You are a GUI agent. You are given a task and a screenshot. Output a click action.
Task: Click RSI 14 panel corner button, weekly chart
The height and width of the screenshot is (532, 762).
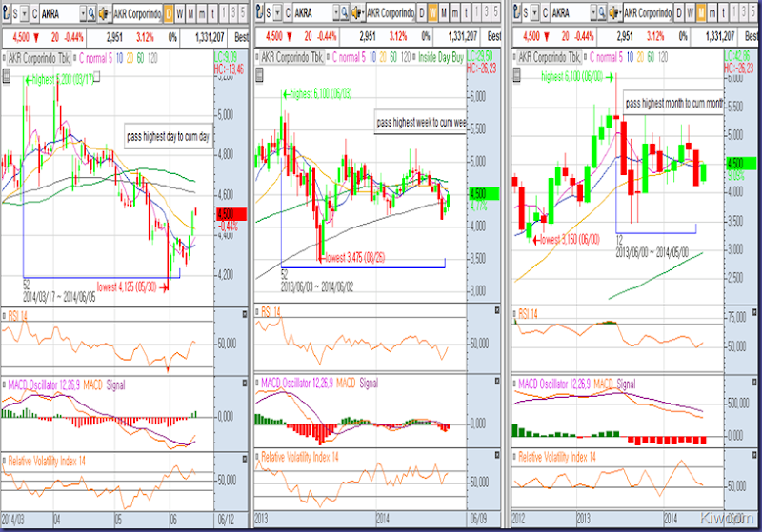[x=497, y=310]
